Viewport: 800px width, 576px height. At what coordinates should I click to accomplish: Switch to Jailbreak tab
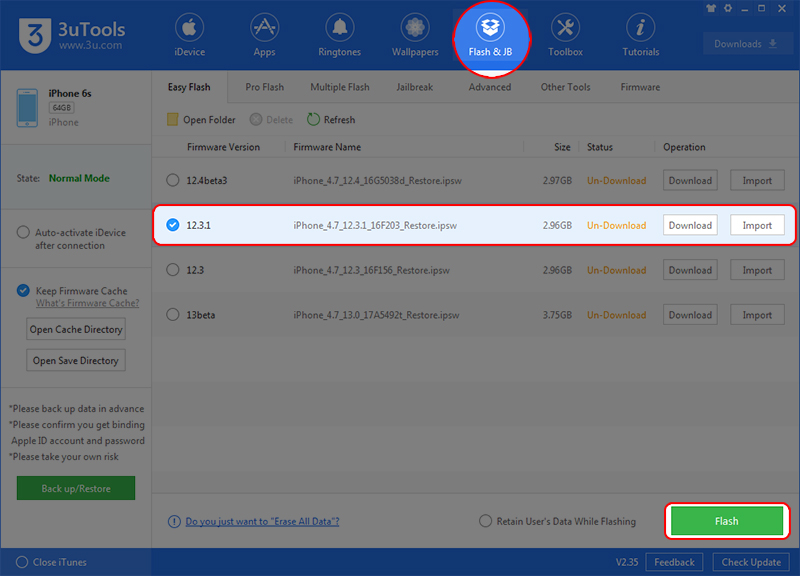414,87
